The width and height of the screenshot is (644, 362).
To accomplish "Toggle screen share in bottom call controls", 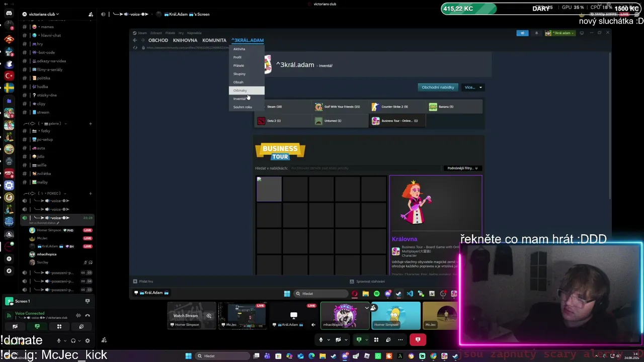I will (359, 339).
